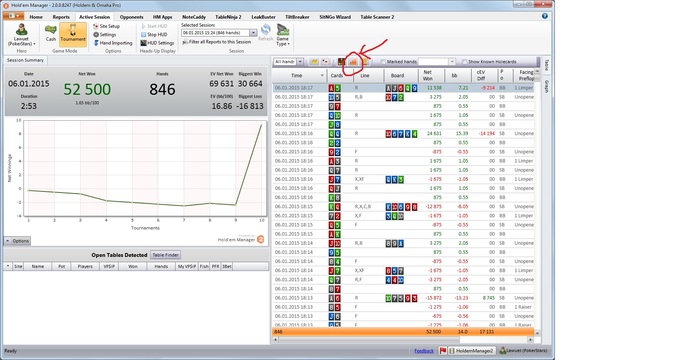This screenshot has width=700, height=360.
Task: Click the red-dotted icon in hand toolbar
Action: 325,62
